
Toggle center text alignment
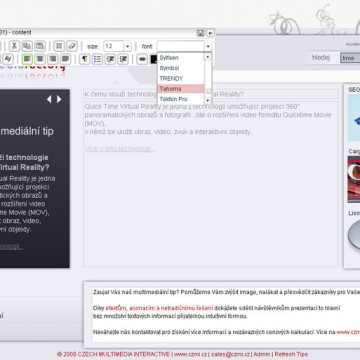coord(40,59)
